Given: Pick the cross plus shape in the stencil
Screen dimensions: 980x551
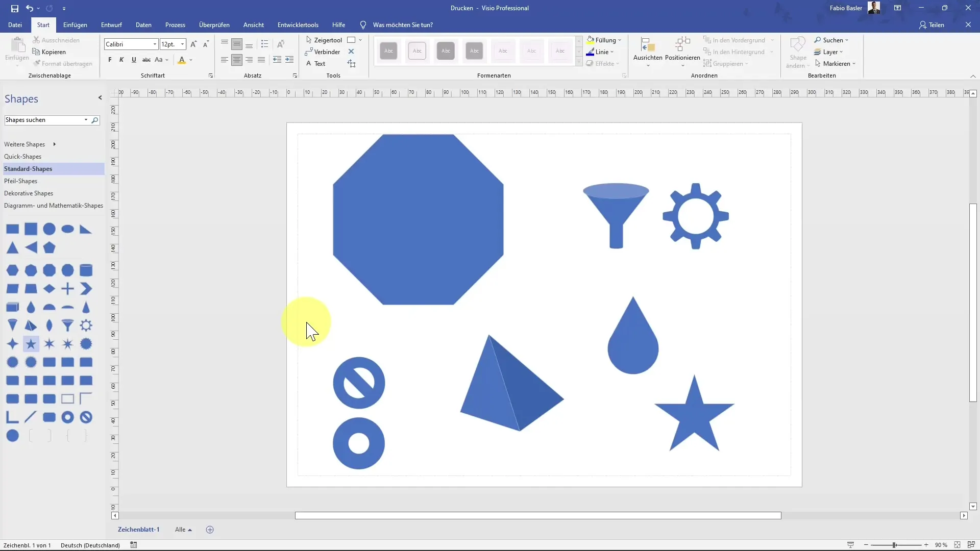Looking at the screenshot, I should pyautogui.click(x=67, y=289).
